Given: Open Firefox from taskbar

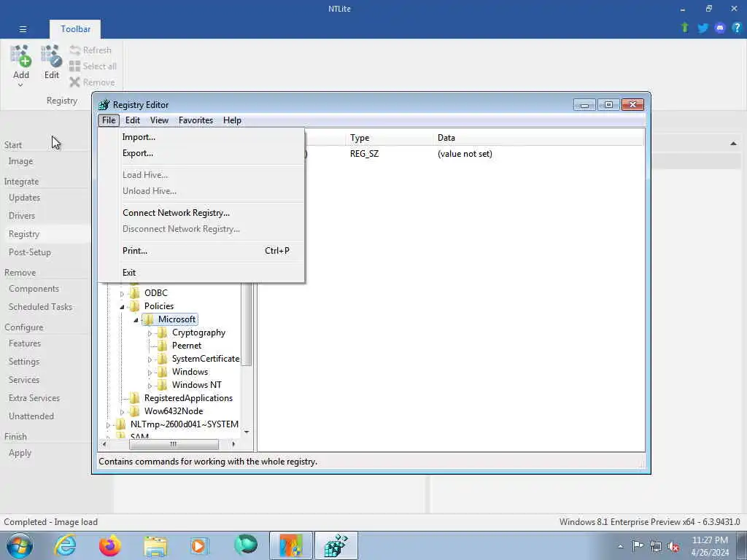Looking at the screenshot, I should tap(110, 545).
